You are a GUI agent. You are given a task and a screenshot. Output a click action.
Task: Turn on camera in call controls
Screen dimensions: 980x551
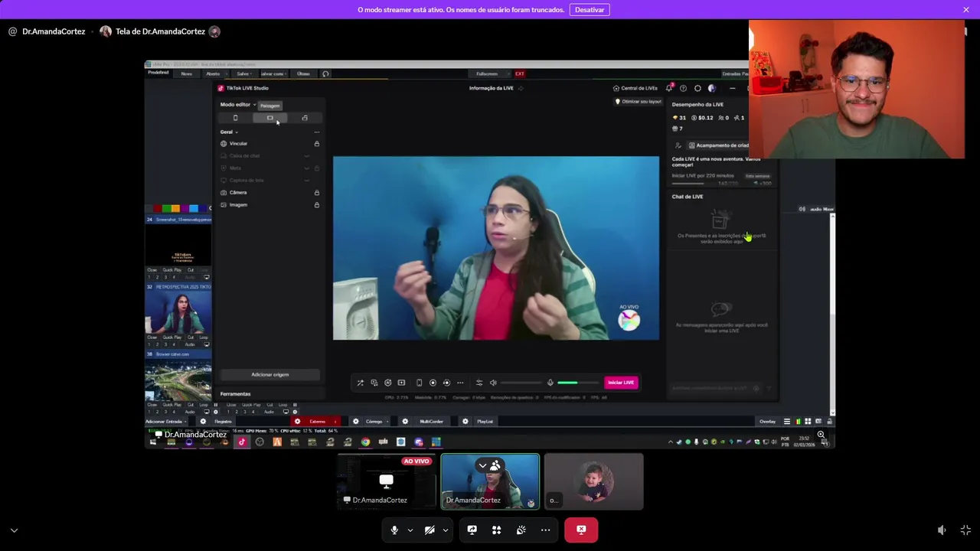click(x=430, y=530)
